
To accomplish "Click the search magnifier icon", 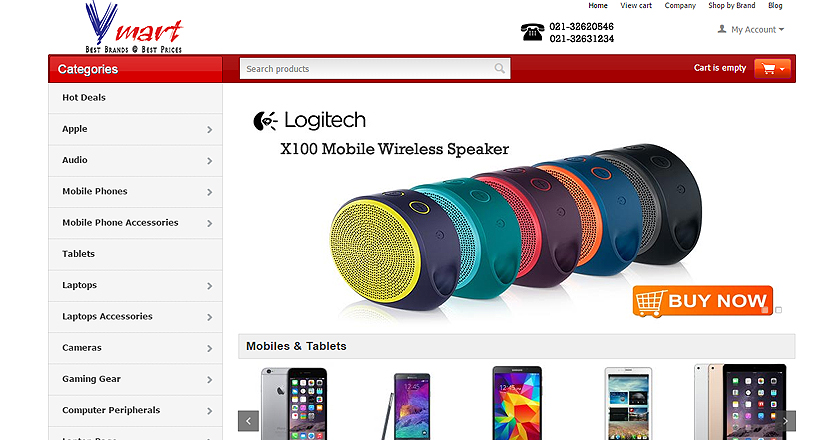I will click(x=499, y=69).
